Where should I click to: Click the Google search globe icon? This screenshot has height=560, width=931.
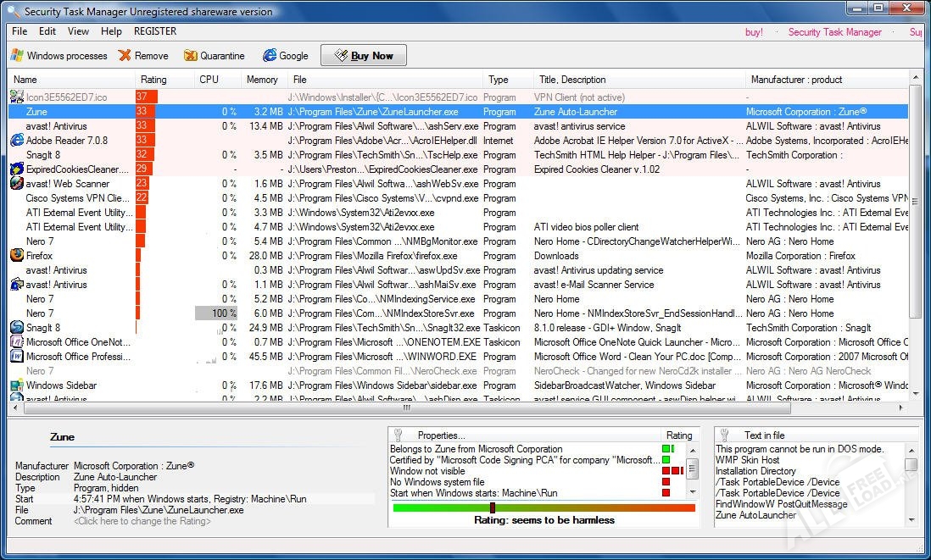(x=270, y=56)
